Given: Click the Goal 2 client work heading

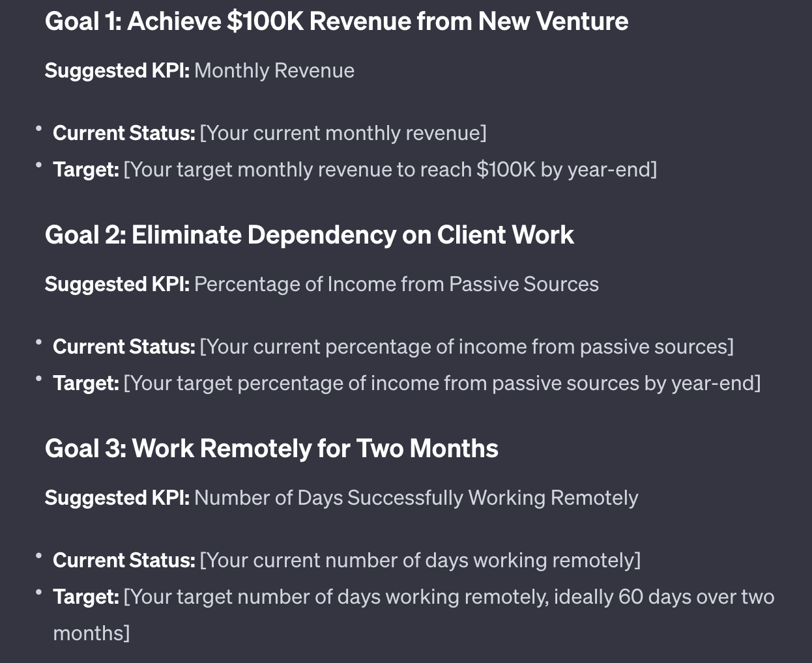Looking at the screenshot, I should pos(309,235).
